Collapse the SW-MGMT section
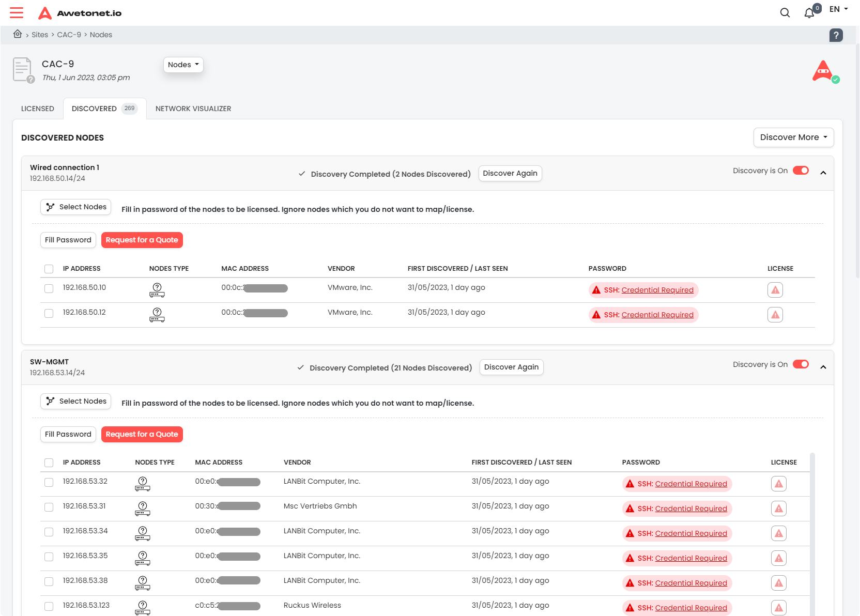This screenshot has width=860, height=616. click(x=823, y=367)
